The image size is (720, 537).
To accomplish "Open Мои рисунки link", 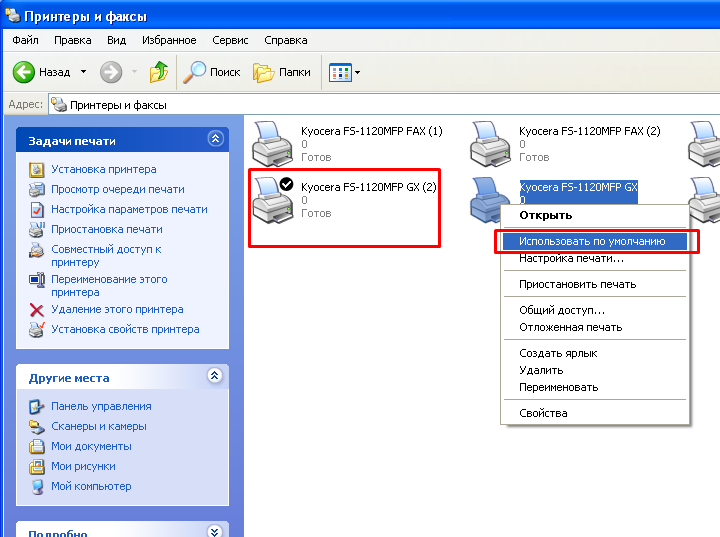I will click(x=83, y=466).
